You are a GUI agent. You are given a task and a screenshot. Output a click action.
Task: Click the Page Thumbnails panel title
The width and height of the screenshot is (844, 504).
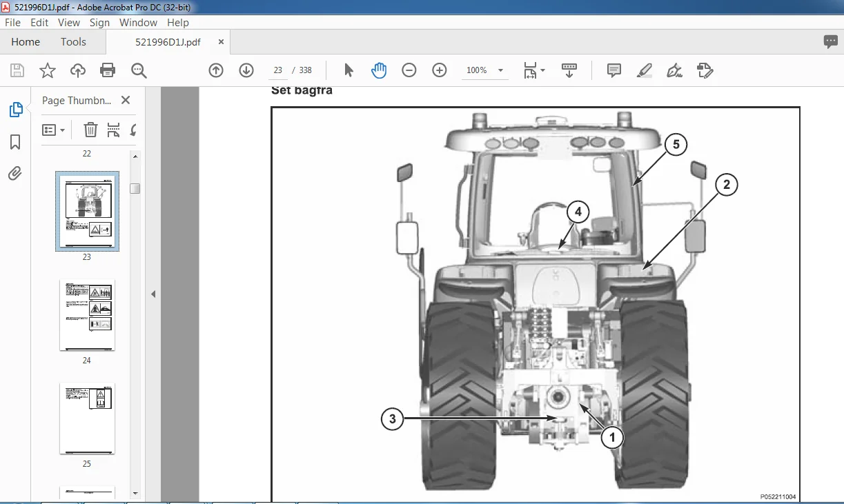[x=77, y=101]
